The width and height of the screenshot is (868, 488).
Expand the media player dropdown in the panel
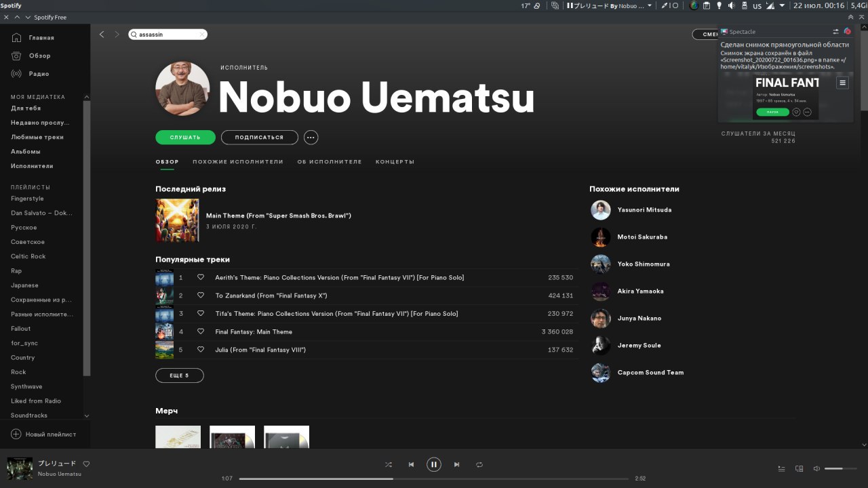[650, 5]
